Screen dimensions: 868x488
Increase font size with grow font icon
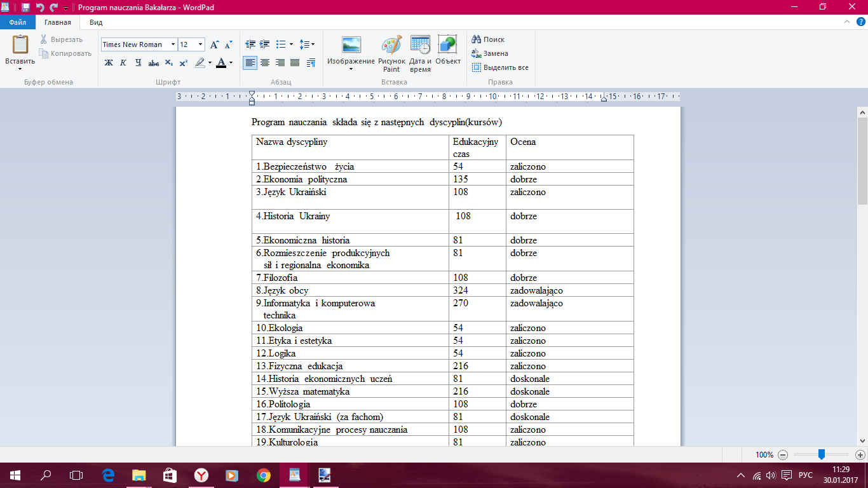pos(214,44)
